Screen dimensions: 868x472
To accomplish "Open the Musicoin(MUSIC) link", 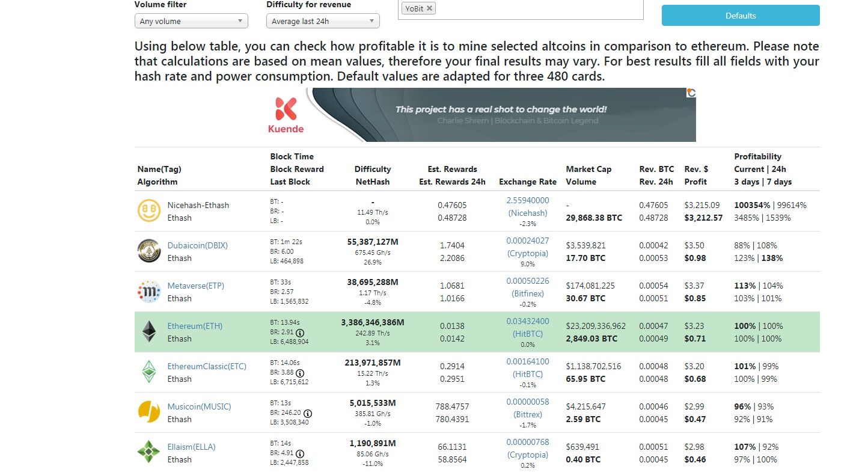I will click(x=199, y=406).
